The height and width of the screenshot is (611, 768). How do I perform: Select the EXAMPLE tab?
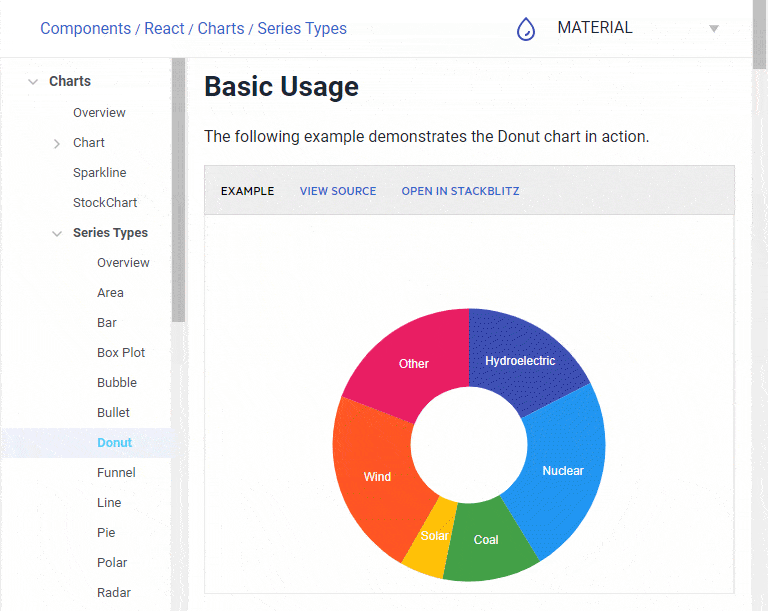click(x=247, y=191)
